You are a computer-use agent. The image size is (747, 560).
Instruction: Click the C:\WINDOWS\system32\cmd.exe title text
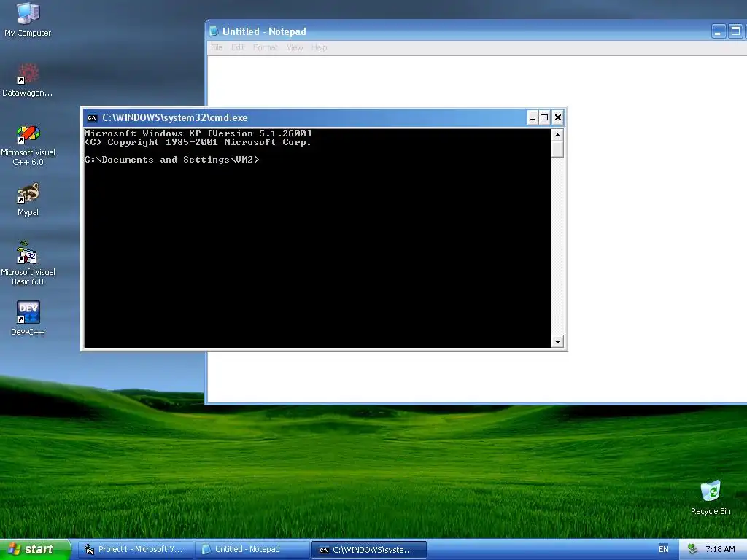[175, 117]
